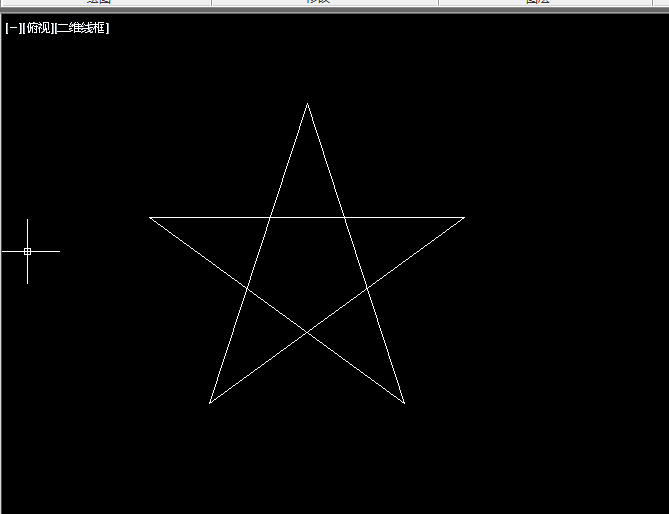Open the [-] viewport controls menu

(13, 28)
